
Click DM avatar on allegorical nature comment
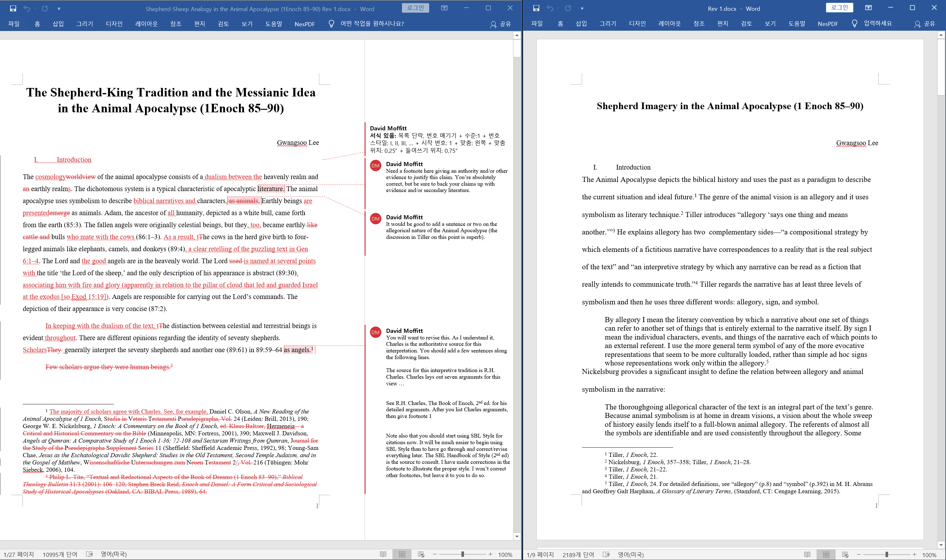click(x=375, y=219)
